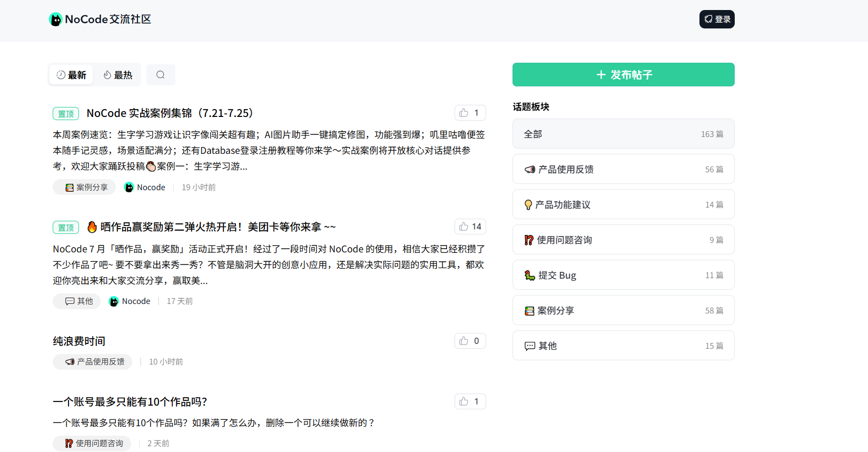Click the 其他 tag under 晒作品赢奖励 post
Image resolution: width=868 pixels, height=452 pixels.
click(77, 301)
